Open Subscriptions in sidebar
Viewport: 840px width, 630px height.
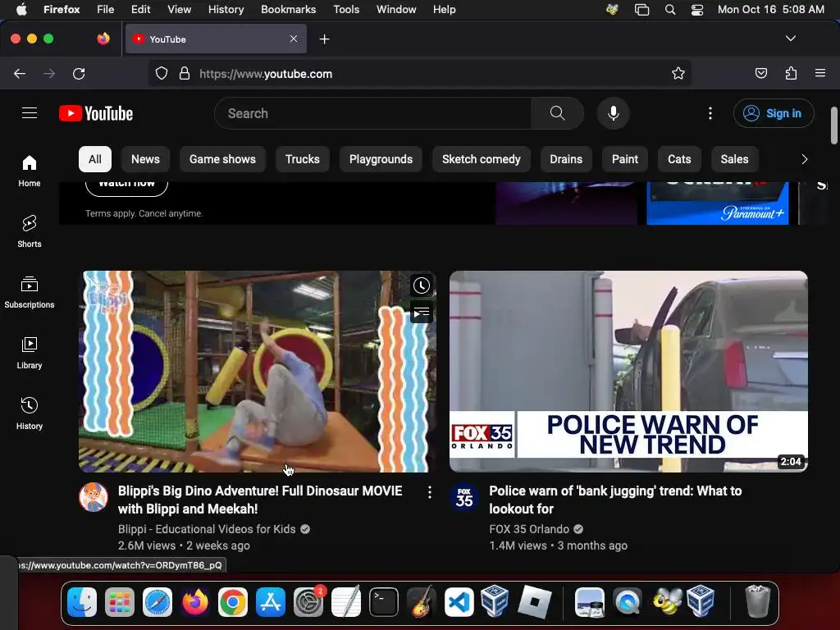(30, 292)
